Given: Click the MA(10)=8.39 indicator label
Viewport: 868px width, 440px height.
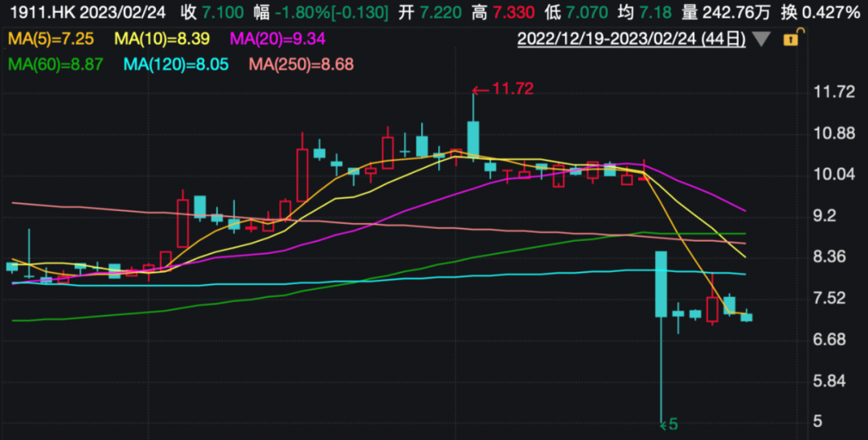Looking at the screenshot, I should pyautogui.click(x=162, y=39).
